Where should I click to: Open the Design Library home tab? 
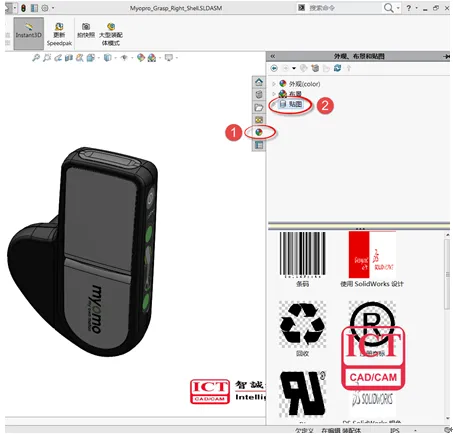coord(259,82)
